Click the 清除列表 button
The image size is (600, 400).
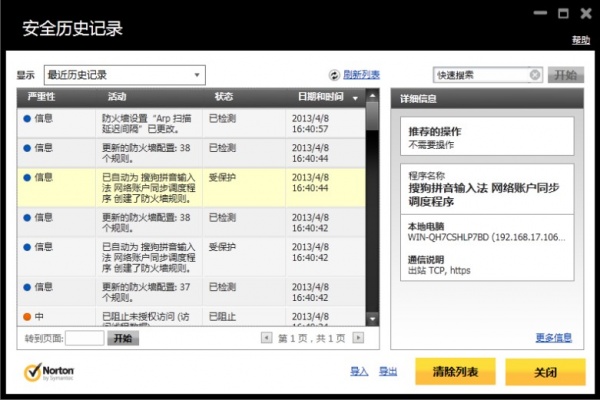(455, 372)
